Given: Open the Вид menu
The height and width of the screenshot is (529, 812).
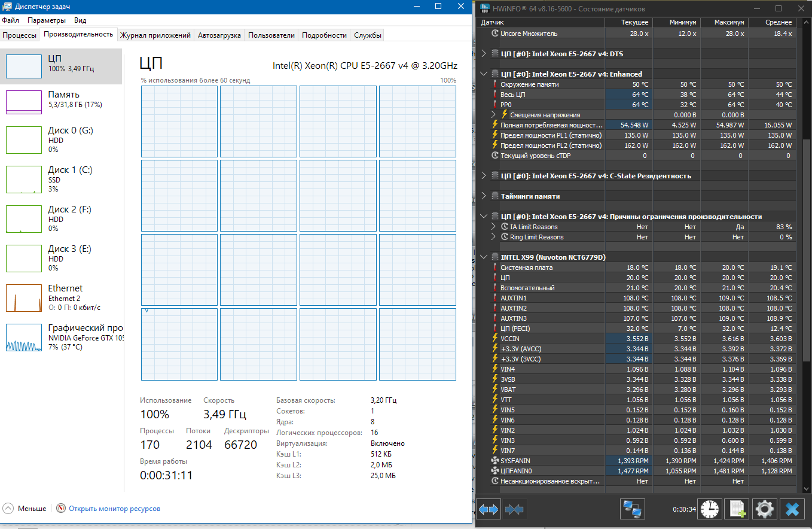Looking at the screenshot, I should 80,20.
